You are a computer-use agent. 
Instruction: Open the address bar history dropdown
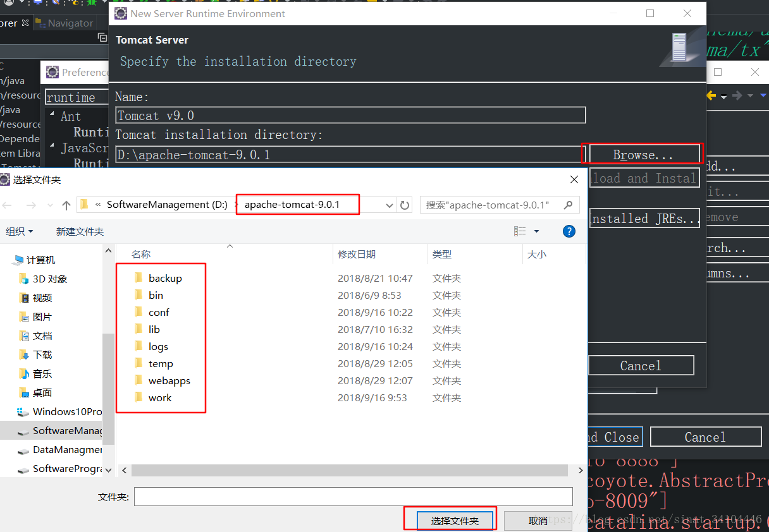coord(389,205)
